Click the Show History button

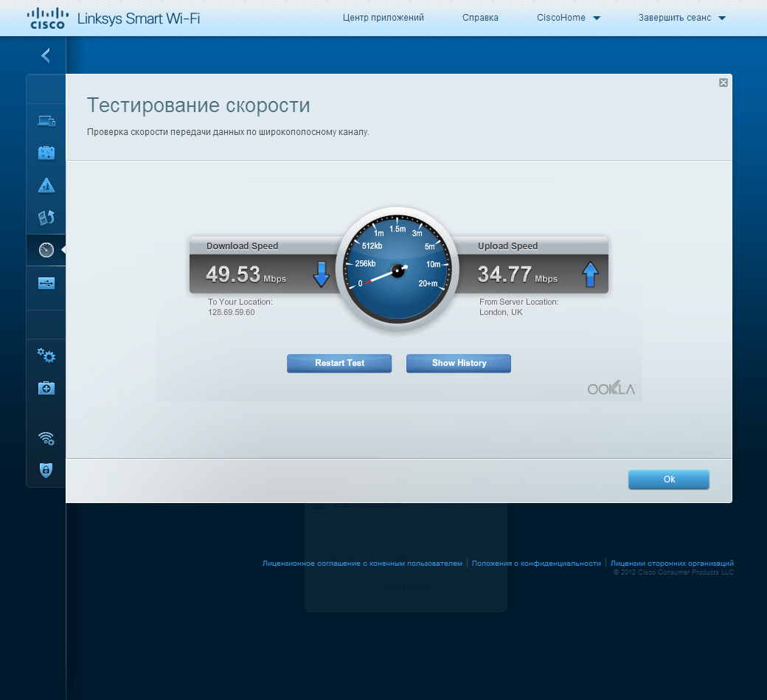click(x=459, y=363)
